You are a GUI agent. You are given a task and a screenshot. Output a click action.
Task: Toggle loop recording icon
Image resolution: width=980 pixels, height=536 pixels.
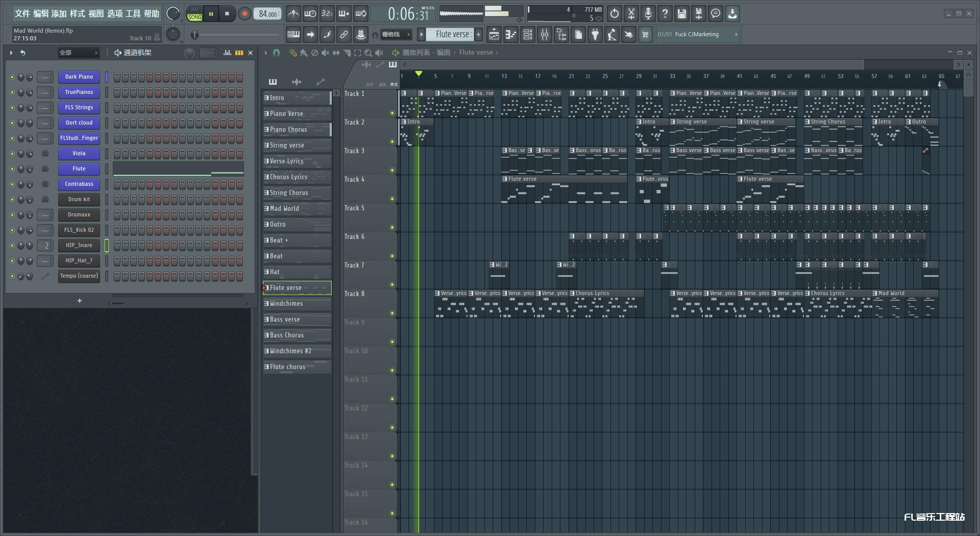pos(361,14)
